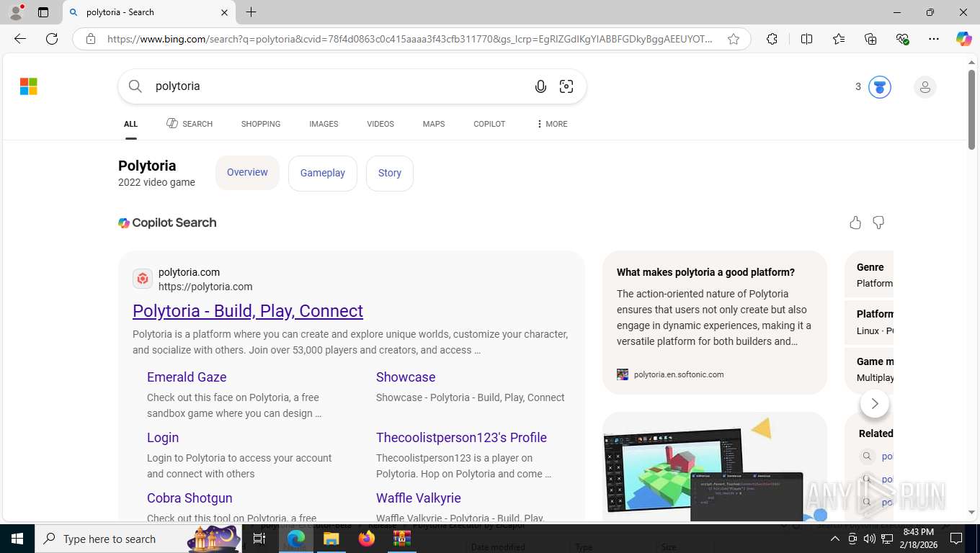The width and height of the screenshot is (980, 553).
Task: Open the Cobra Shotgun link
Action: tap(190, 498)
